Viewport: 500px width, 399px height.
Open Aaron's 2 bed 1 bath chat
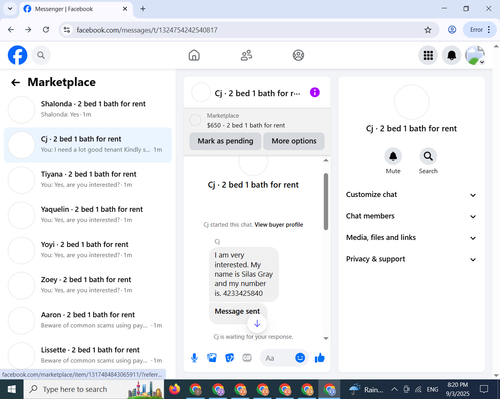point(88,320)
